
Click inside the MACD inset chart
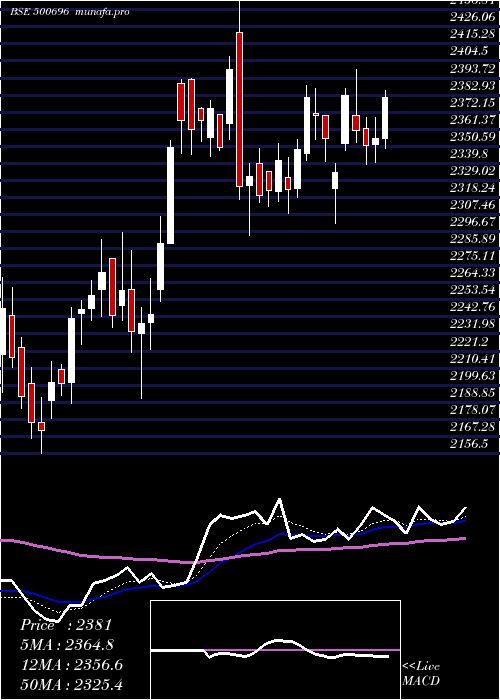(x=275, y=650)
